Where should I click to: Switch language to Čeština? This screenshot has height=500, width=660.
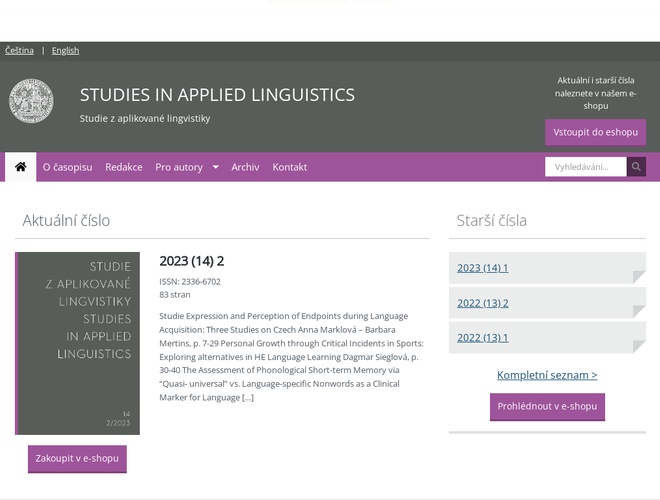click(19, 50)
